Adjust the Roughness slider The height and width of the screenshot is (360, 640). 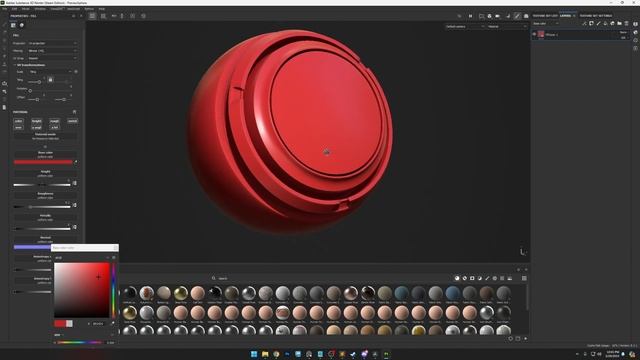click(42, 207)
